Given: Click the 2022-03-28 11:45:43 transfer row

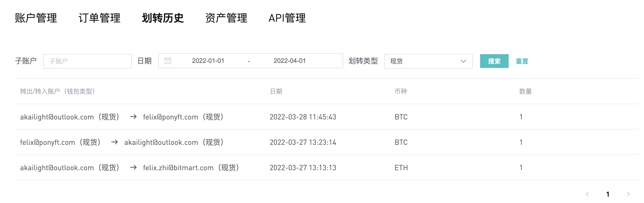Looking at the screenshot, I should click(x=303, y=117).
